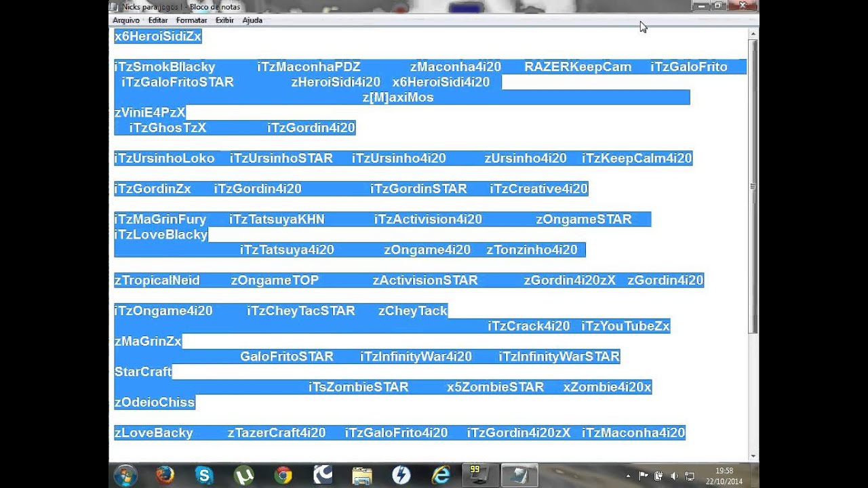The width and height of the screenshot is (868, 488).
Task: Click the nick iTzCheyTacSTAR
Action: (x=301, y=311)
